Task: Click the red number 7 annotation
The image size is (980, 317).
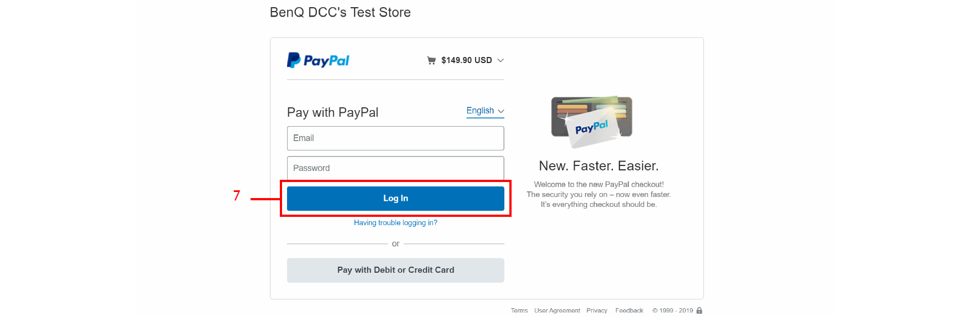Action: (x=237, y=196)
